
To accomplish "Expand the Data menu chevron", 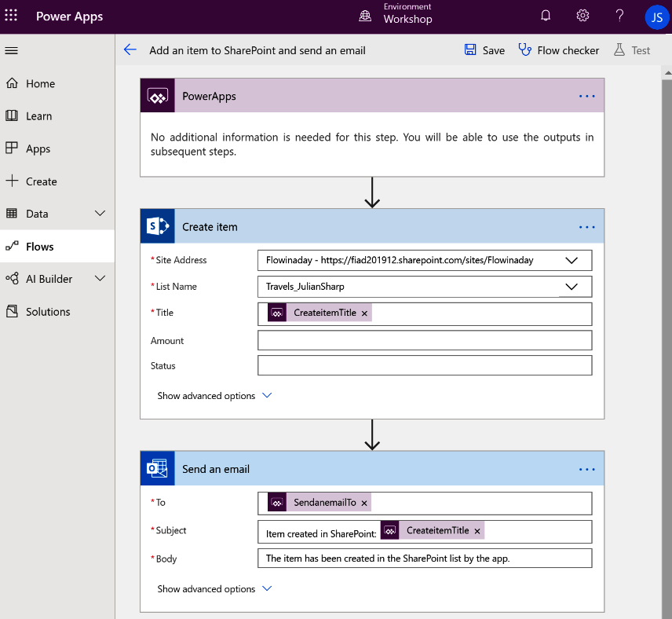I will click(x=100, y=213).
